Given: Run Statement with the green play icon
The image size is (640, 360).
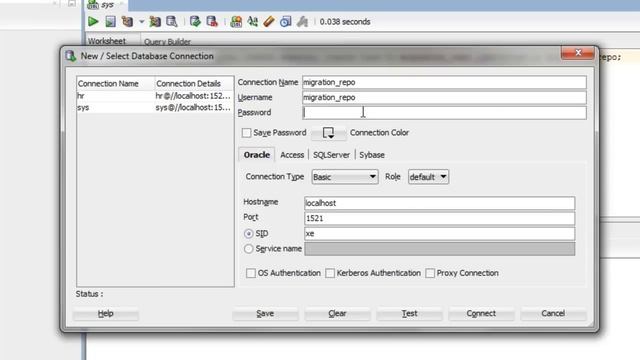Looking at the screenshot, I should tap(93, 22).
